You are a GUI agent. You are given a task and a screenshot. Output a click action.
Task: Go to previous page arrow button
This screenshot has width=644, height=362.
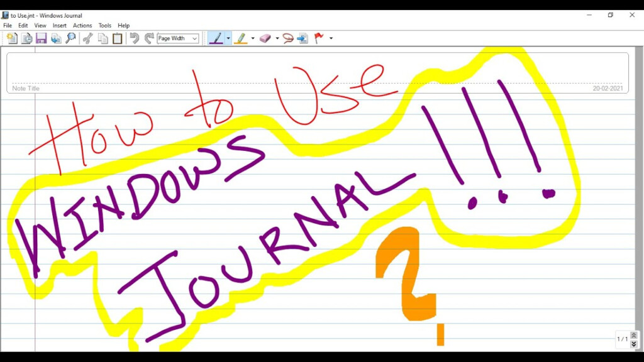(634, 336)
